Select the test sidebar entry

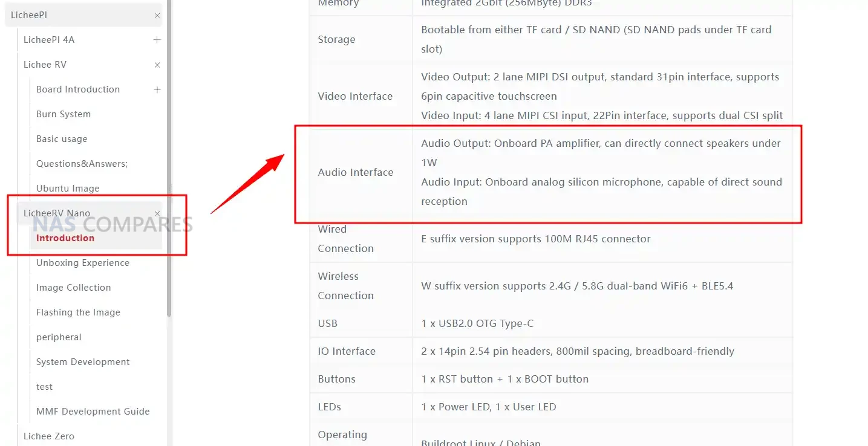pos(45,387)
